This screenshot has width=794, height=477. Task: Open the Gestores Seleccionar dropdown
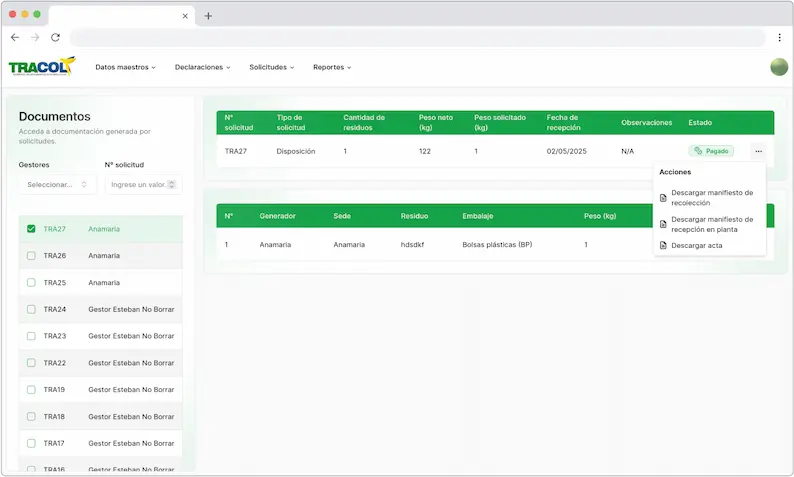coord(58,184)
